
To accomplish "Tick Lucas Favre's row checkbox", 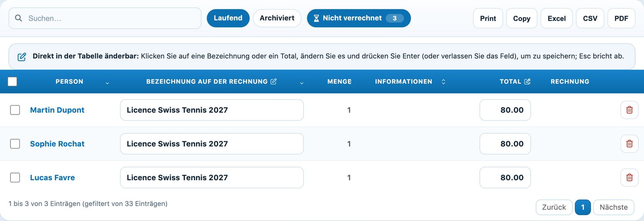I will [x=15, y=178].
